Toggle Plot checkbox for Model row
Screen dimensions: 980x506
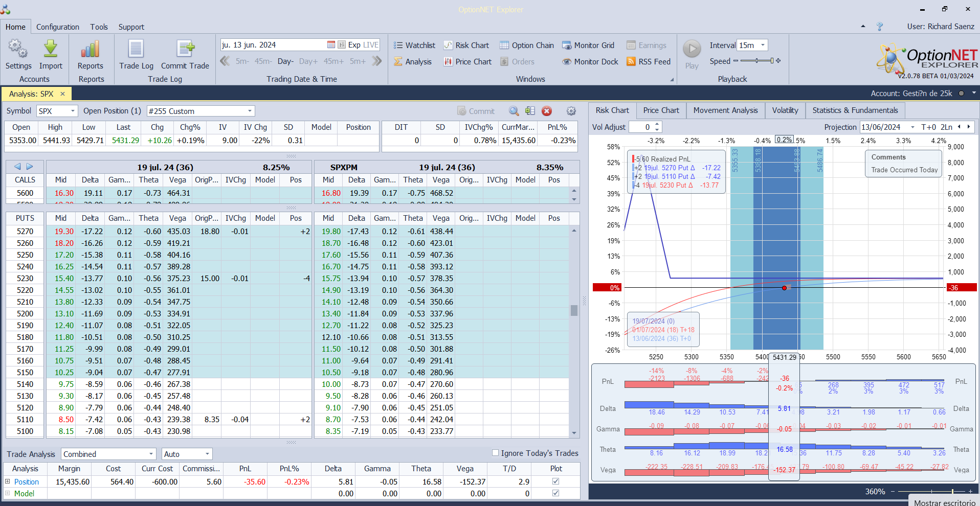(555, 493)
